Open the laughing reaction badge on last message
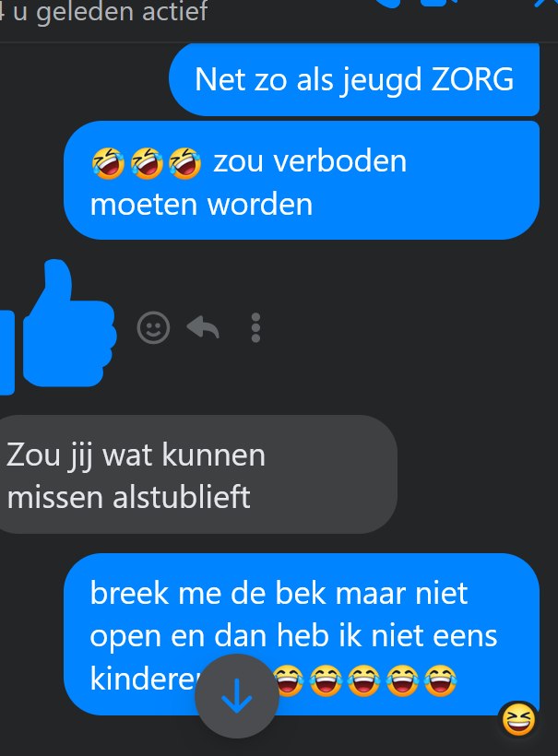Image resolution: width=558 pixels, height=756 pixels. (x=518, y=719)
